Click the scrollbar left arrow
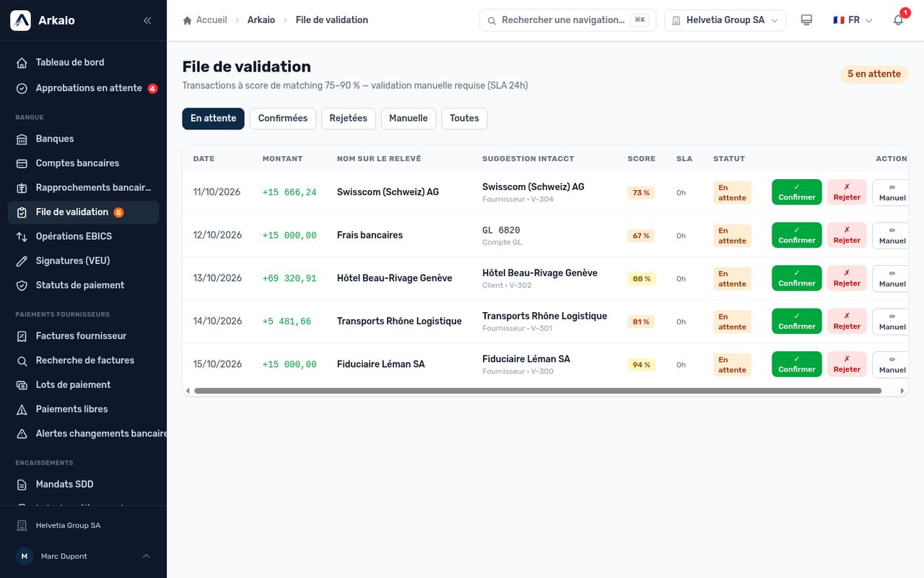 click(188, 391)
